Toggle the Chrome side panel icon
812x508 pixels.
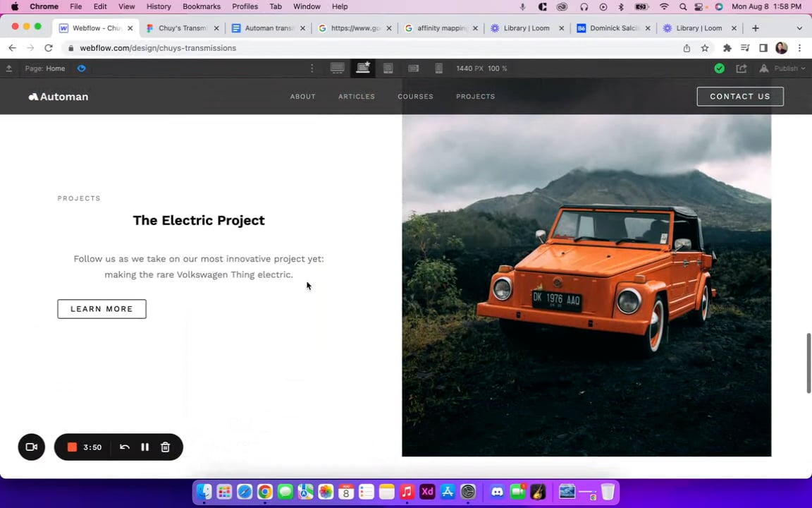(x=763, y=48)
